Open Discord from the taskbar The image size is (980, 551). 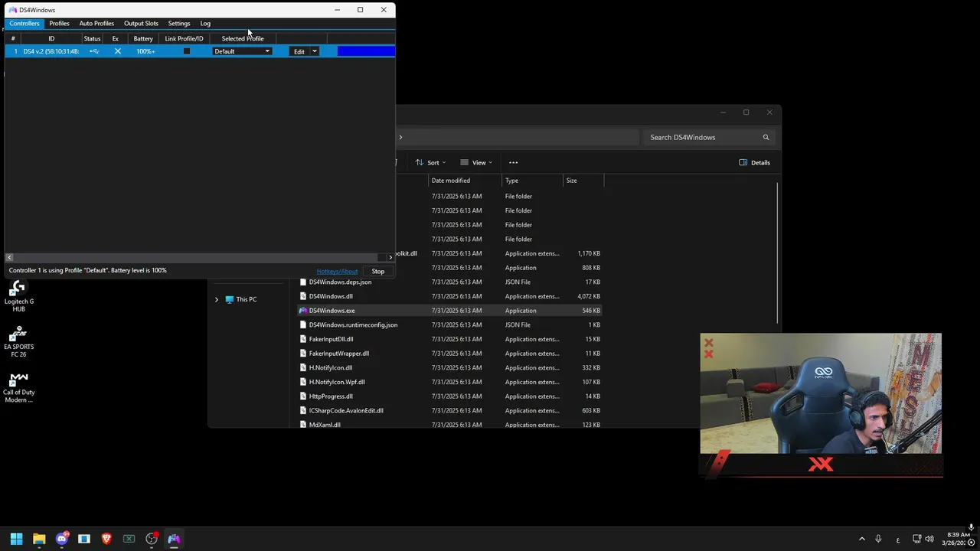point(62,539)
